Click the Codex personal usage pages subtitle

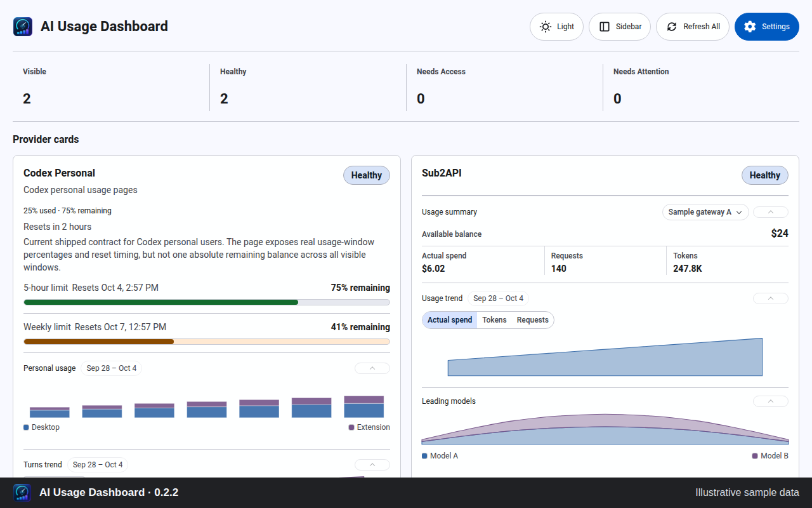(81, 190)
